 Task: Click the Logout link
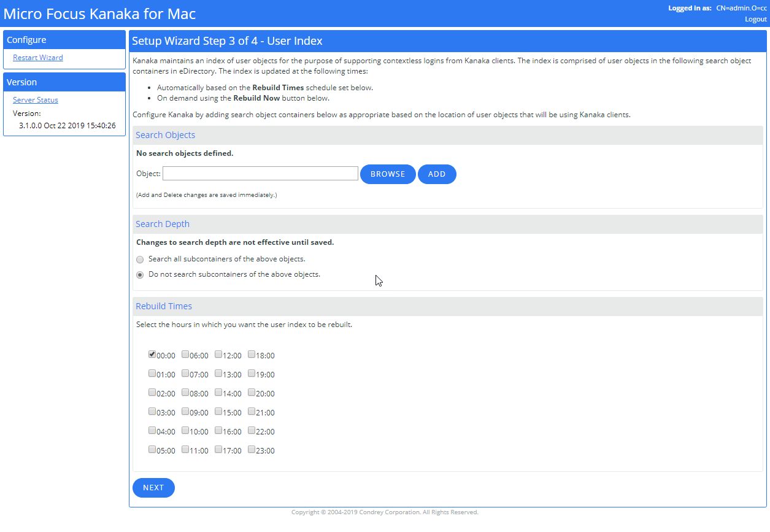(756, 19)
